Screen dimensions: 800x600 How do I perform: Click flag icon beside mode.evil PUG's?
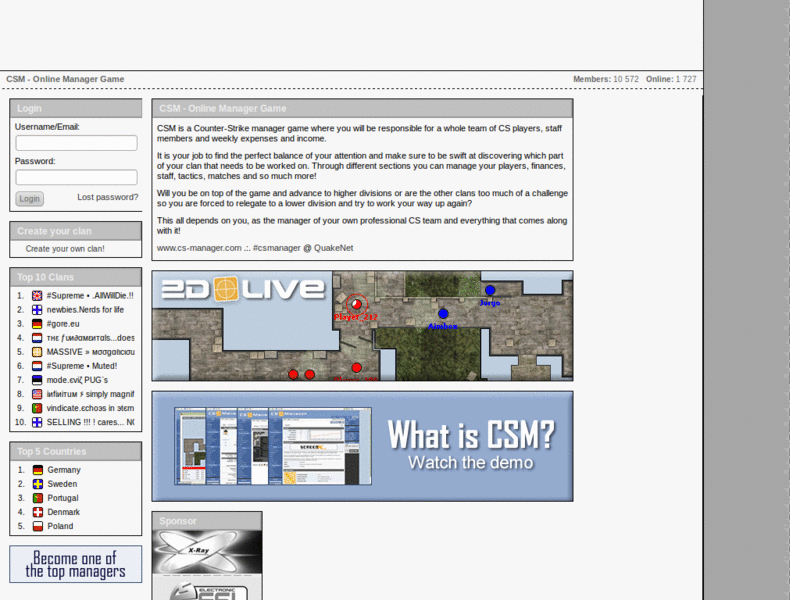click(37, 380)
